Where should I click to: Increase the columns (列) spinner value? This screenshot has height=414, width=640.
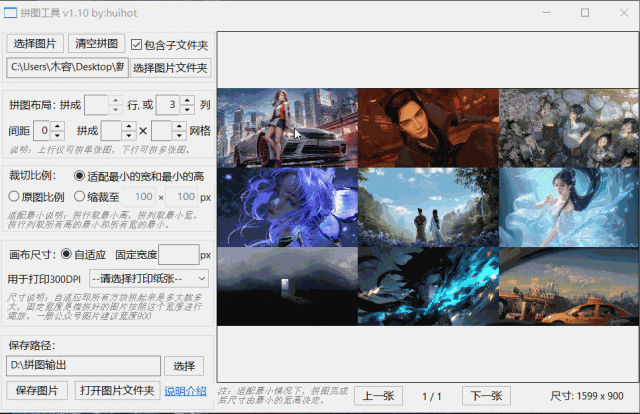187,100
